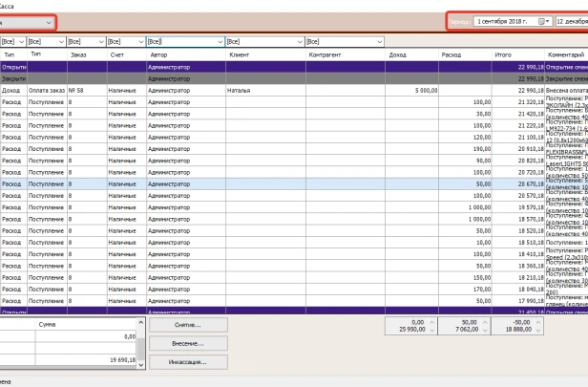The image size is (588, 387).
Task: Select the gray Закрыть shift row
Action: point(191,78)
